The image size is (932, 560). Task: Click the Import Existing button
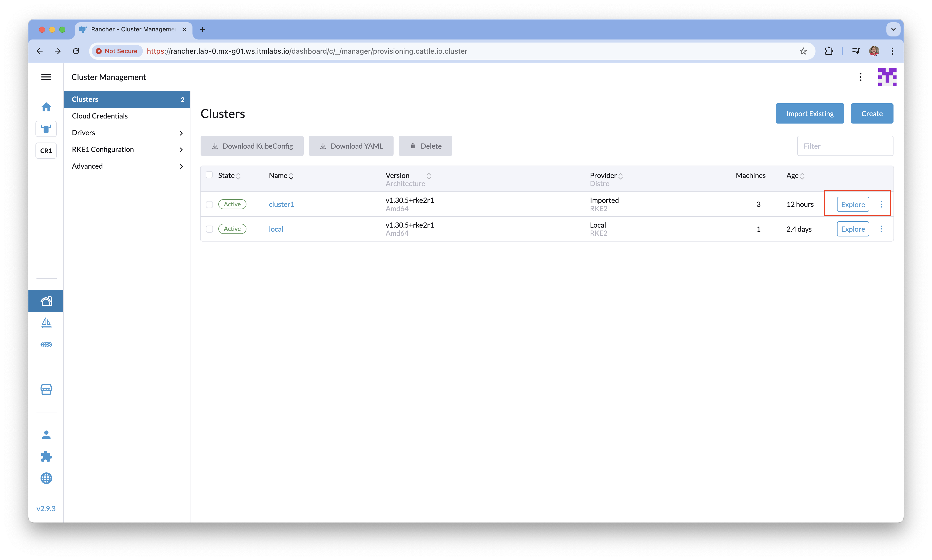pos(809,114)
